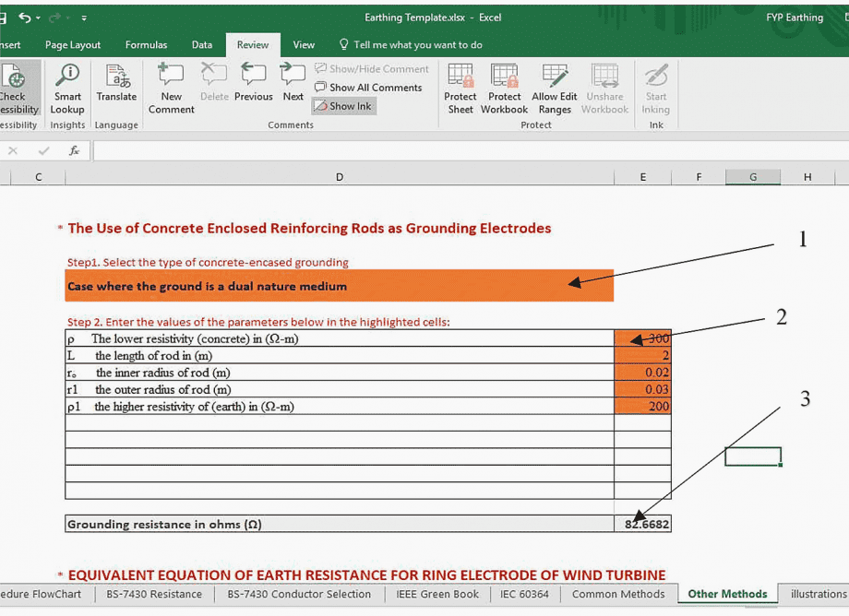Image resolution: width=849 pixels, height=616 pixels.
Task: Open the Formulas ribbon tab
Action: pyautogui.click(x=146, y=45)
